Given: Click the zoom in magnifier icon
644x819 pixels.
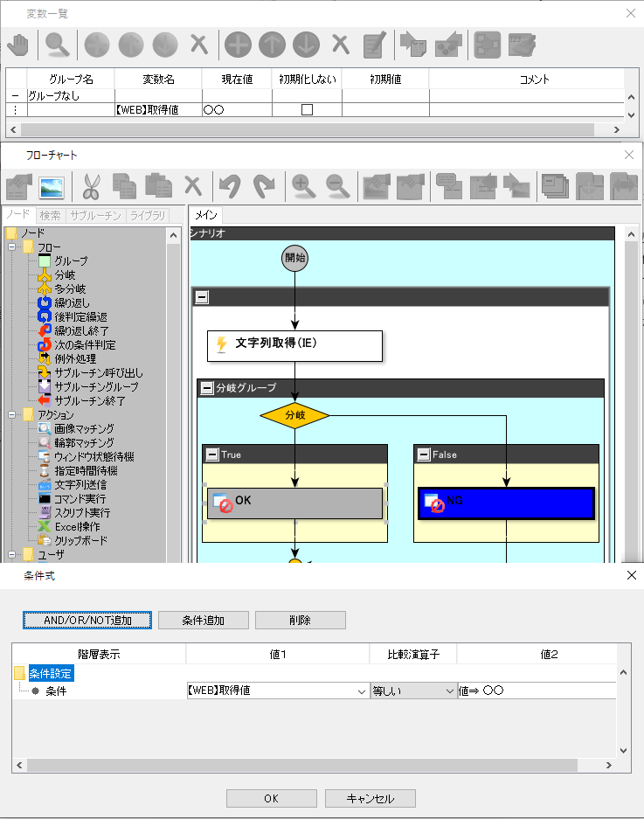Looking at the screenshot, I should click(x=302, y=186).
